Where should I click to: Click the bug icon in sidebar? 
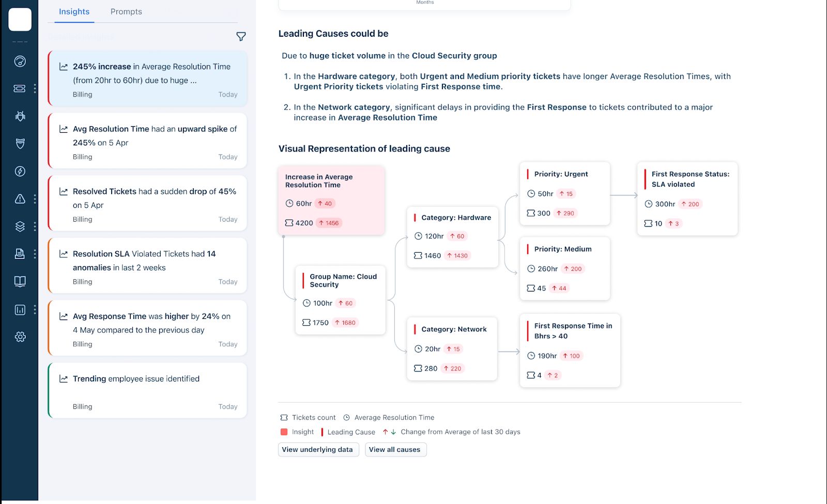click(20, 116)
